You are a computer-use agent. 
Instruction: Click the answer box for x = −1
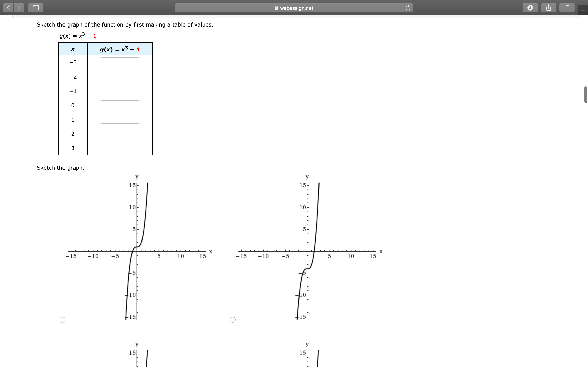tap(120, 91)
